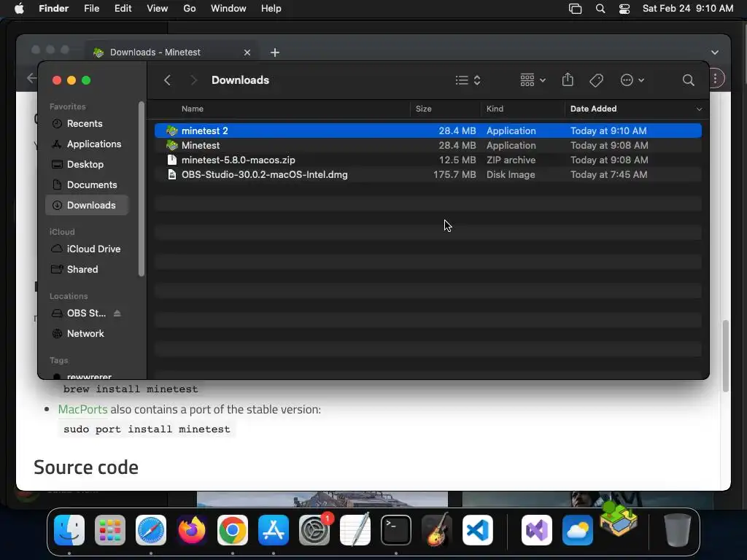Eject the OBS Studio disk image

(x=117, y=314)
